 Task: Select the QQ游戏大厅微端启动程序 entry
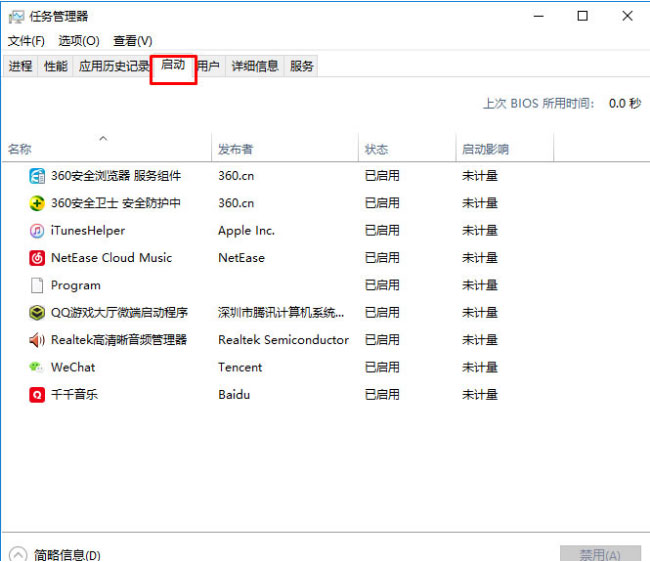point(119,312)
